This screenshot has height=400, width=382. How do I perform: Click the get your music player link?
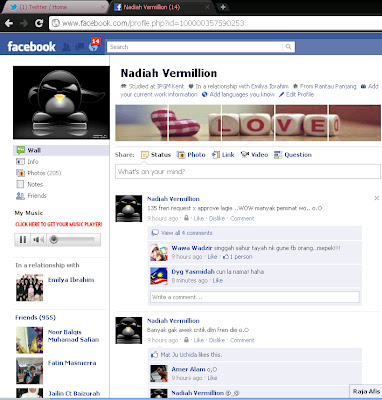coord(59,224)
